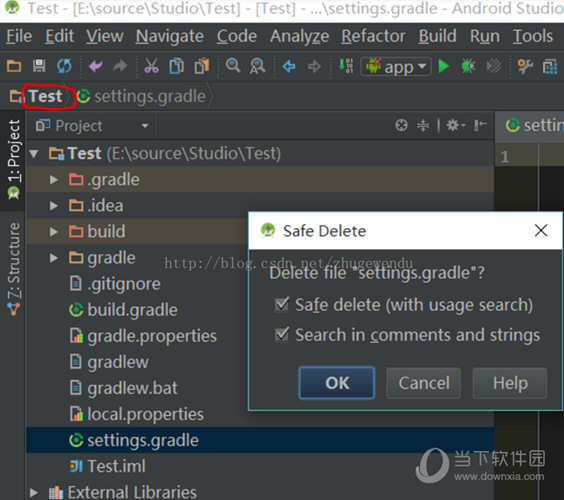The width and height of the screenshot is (564, 500).
Task: Click Cancel in Safe Delete dialog
Action: click(x=424, y=383)
